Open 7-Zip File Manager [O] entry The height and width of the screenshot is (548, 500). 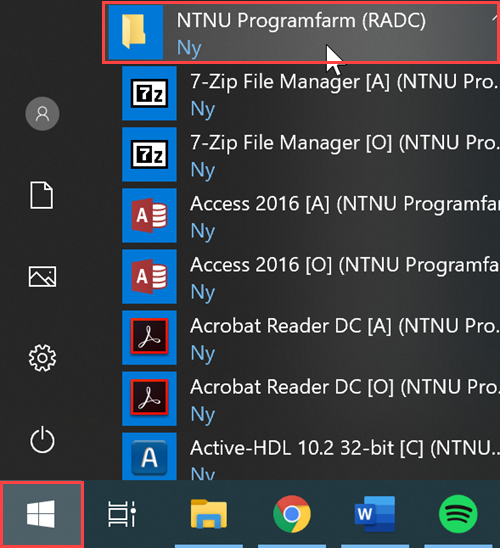click(311, 154)
